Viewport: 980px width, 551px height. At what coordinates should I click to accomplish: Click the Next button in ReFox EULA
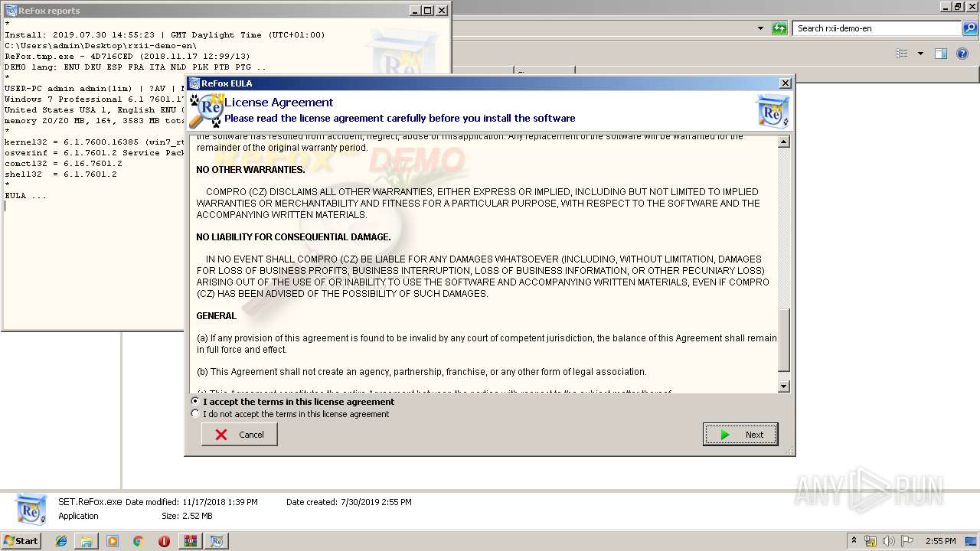pos(740,434)
